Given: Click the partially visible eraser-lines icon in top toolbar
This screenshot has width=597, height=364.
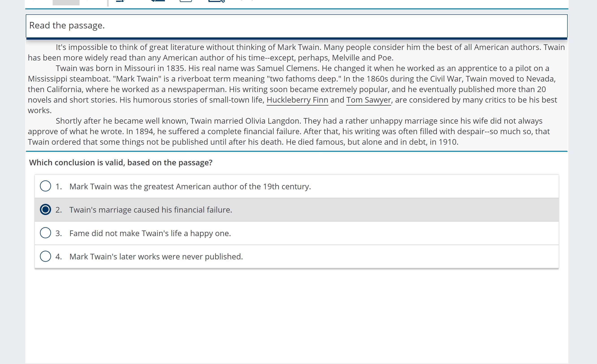Looking at the screenshot, I should [x=157, y=1].
